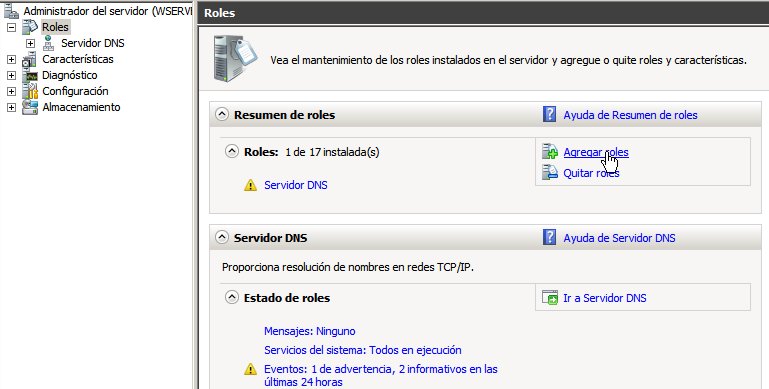Open the Agregar roles link
The height and width of the screenshot is (389, 769).
pyautogui.click(x=596, y=152)
